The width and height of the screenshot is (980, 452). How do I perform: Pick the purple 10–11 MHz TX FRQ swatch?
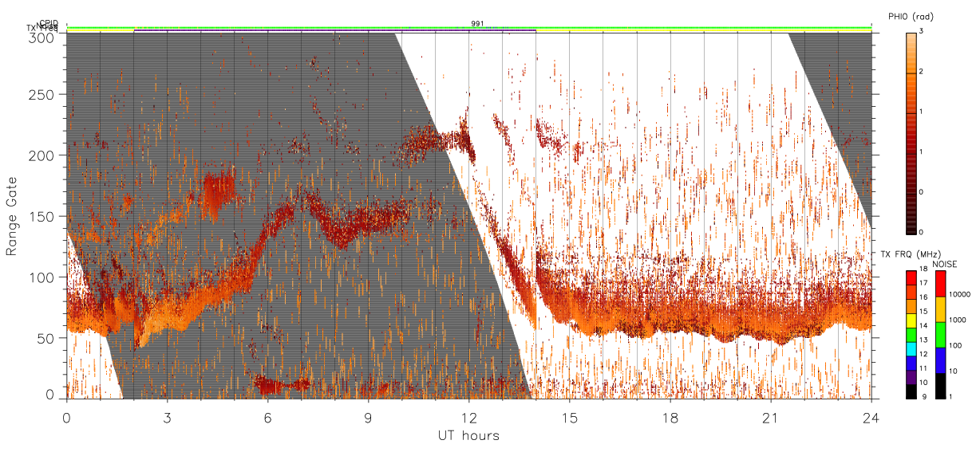point(911,376)
